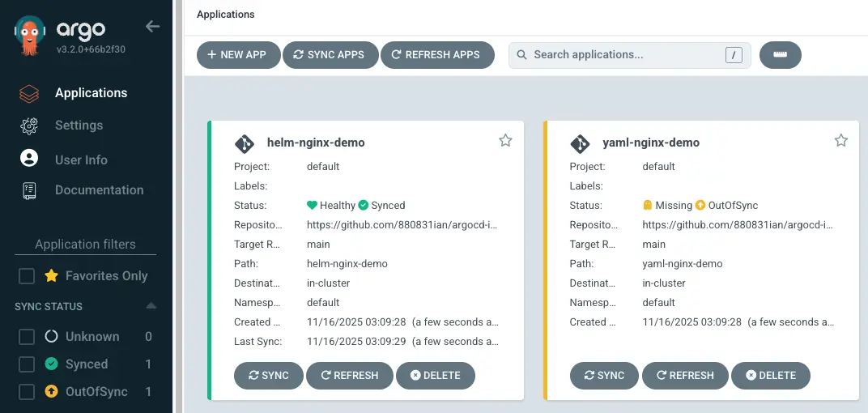Click the User Info avatar icon
The height and width of the screenshot is (413, 868).
coord(29,159)
